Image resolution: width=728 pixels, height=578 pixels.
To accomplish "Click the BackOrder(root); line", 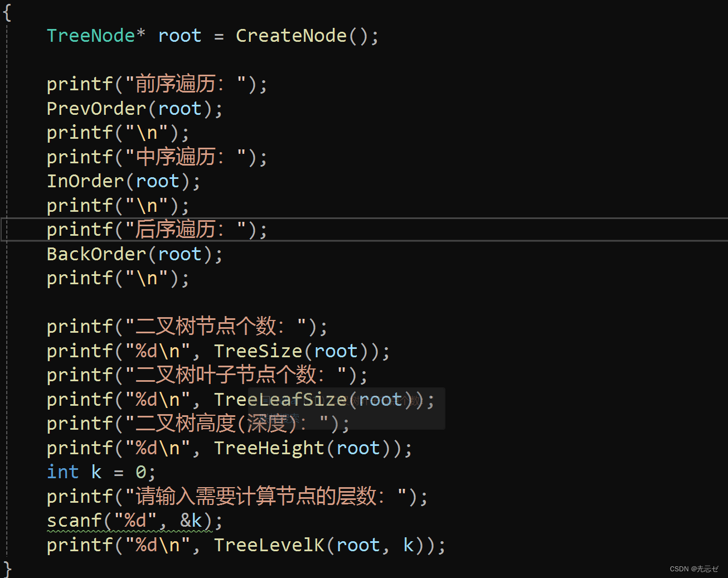I will (x=134, y=254).
